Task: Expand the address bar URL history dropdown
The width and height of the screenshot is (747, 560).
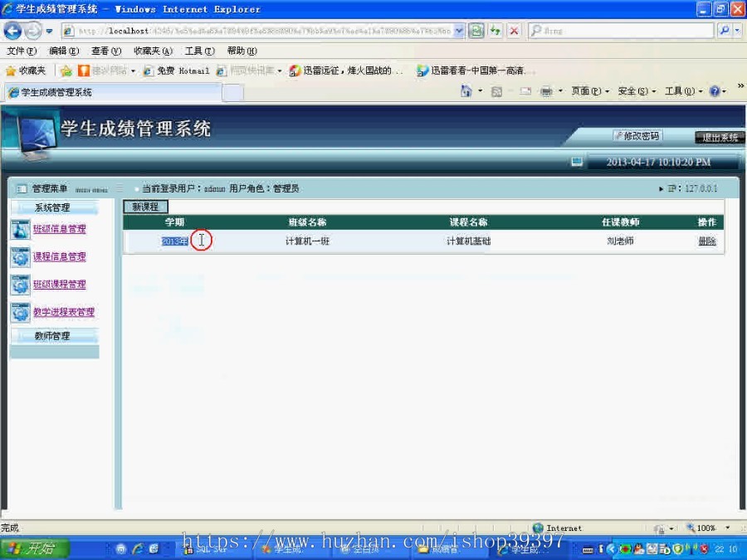Action: pos(459,31)
